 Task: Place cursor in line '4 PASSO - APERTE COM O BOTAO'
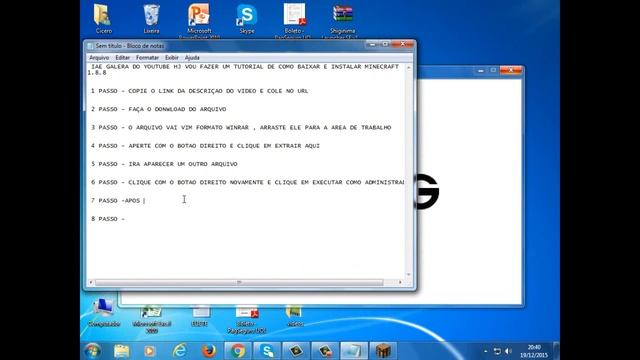[x=205, y=146]
